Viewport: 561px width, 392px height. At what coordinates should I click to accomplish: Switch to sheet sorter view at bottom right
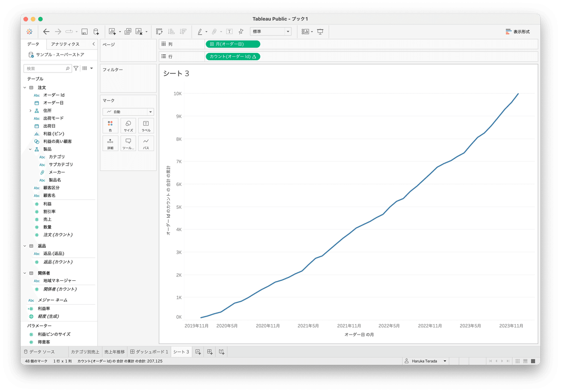pos(518,361)
